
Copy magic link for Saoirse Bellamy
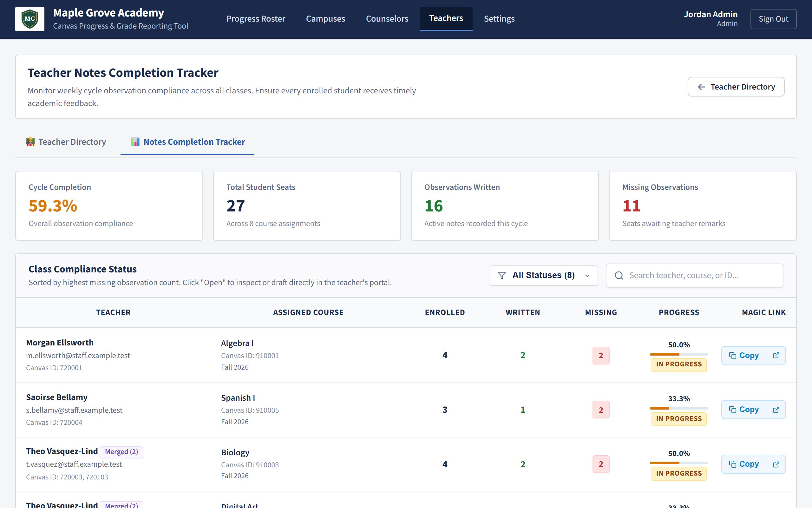click(744, 410)
